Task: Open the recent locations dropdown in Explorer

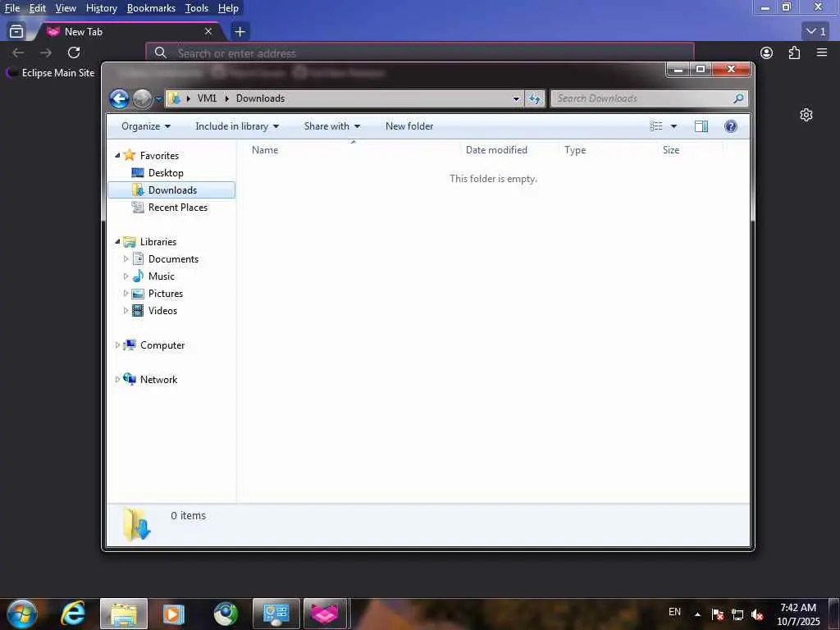Action: 158,99
